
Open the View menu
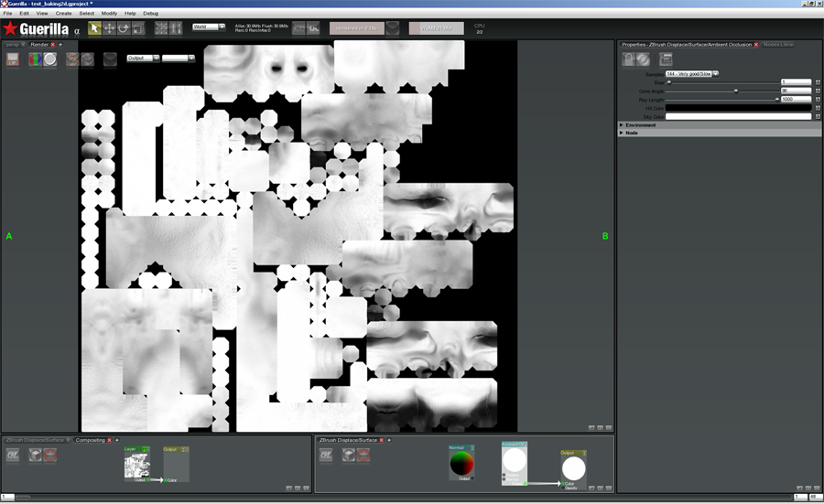42,13
